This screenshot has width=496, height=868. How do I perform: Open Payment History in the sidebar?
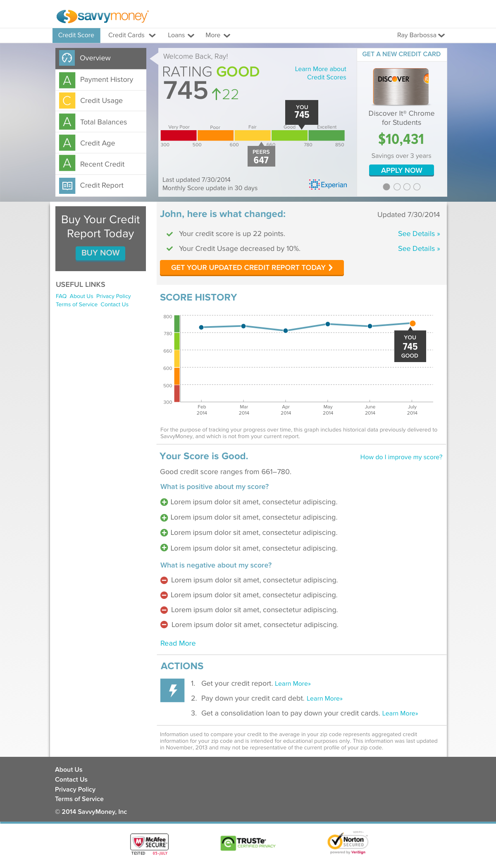[101, 80]
